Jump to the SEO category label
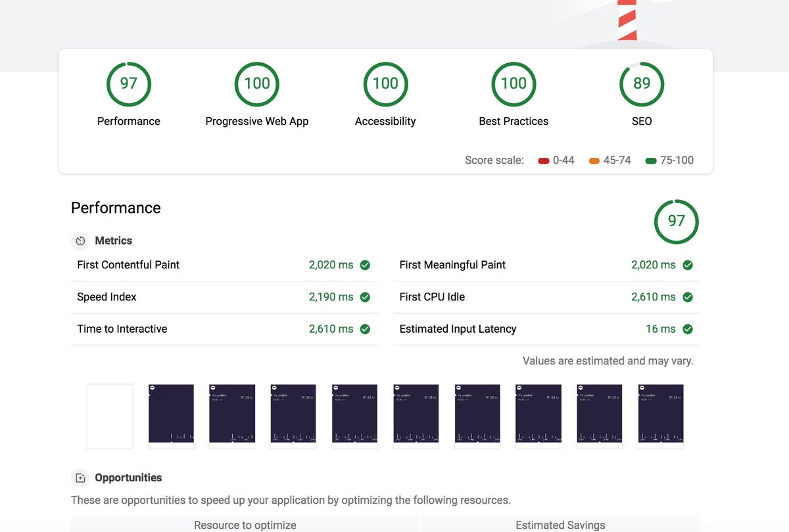 click(x=642, y=121)
